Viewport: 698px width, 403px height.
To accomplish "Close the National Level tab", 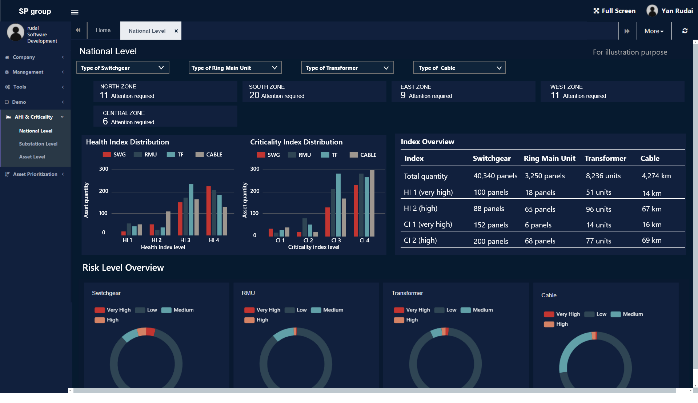I will point(176,31).
